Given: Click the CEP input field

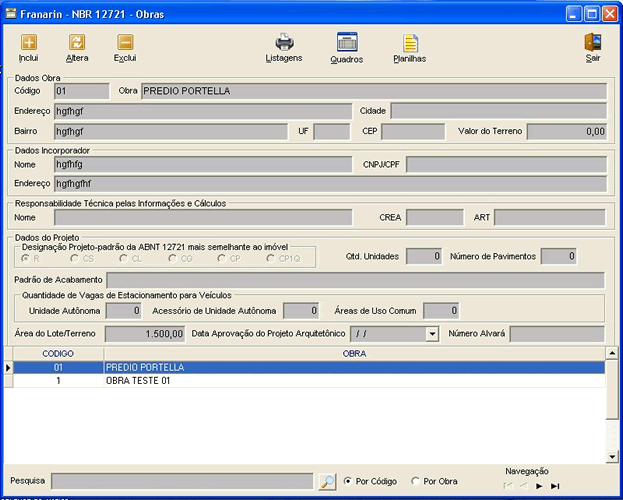Looking at the screenshot, I should pos(413,132).
